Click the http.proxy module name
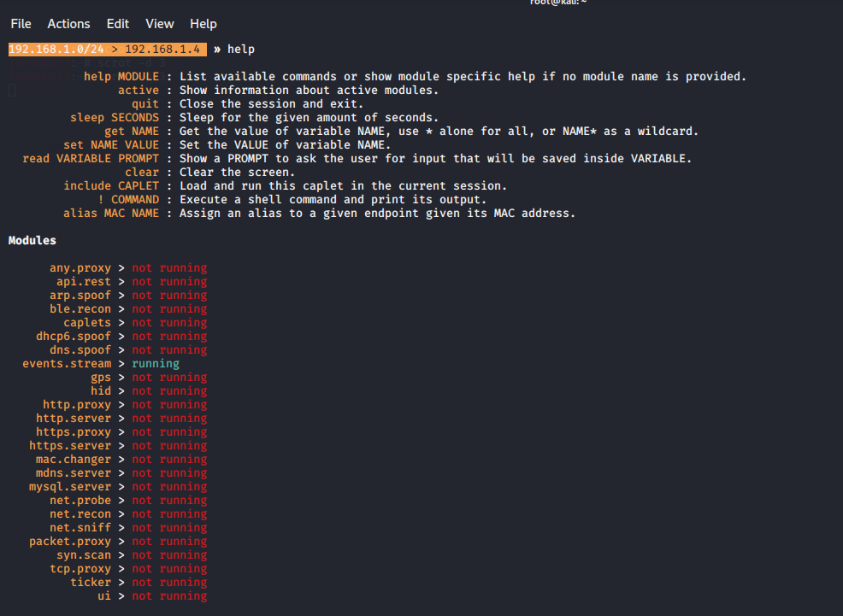The height and width of the screenshot is (616, 843). click(x=77, y=405)
